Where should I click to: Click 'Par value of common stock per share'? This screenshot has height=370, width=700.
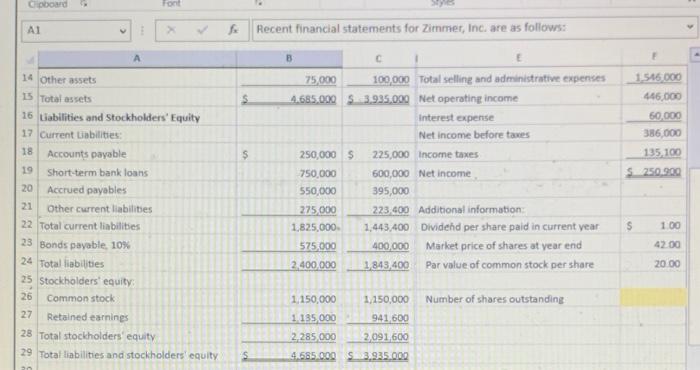[509, 265]
